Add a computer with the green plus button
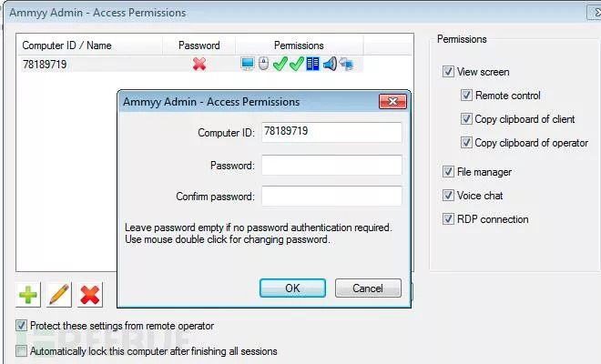This screenshot has height=364, width=601. click(x=30, y=294)
